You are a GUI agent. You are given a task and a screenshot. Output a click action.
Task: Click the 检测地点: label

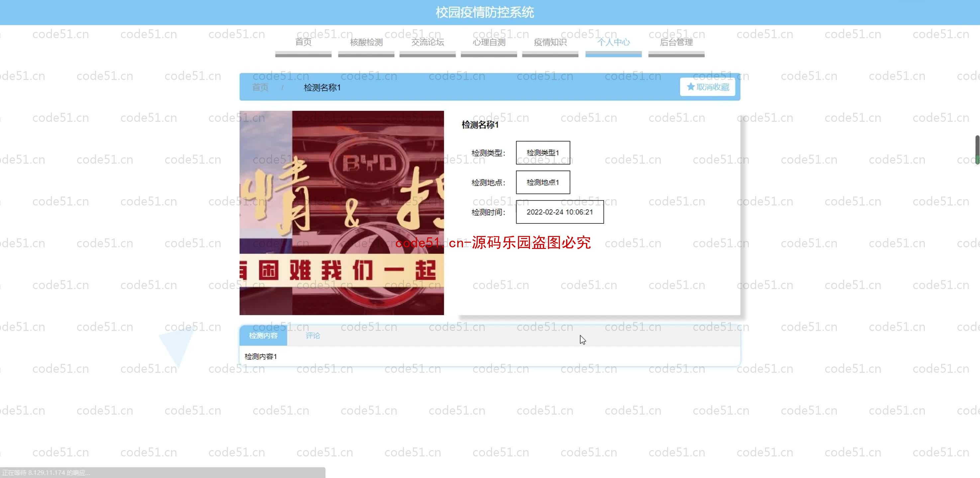488,183
